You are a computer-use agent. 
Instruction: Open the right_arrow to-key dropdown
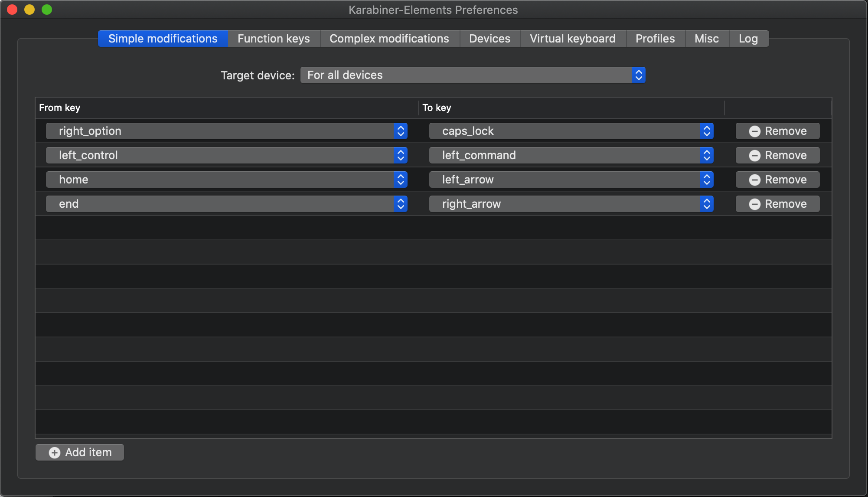[x=571, y=204]
